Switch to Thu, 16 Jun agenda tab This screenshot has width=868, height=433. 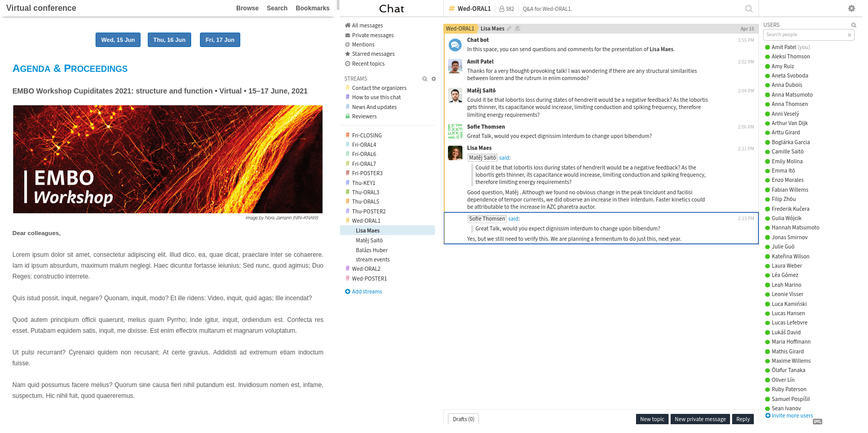tap(169, 40)
